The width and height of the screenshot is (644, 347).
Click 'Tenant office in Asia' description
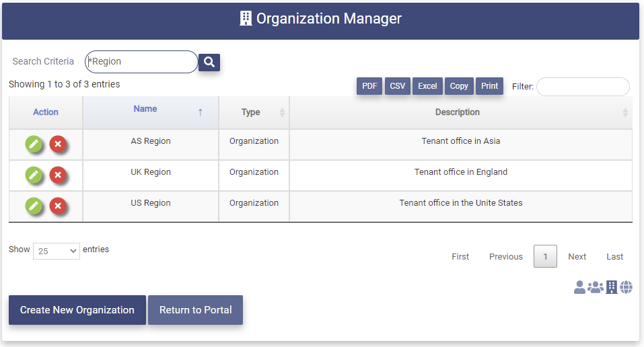tap(461, 141)
